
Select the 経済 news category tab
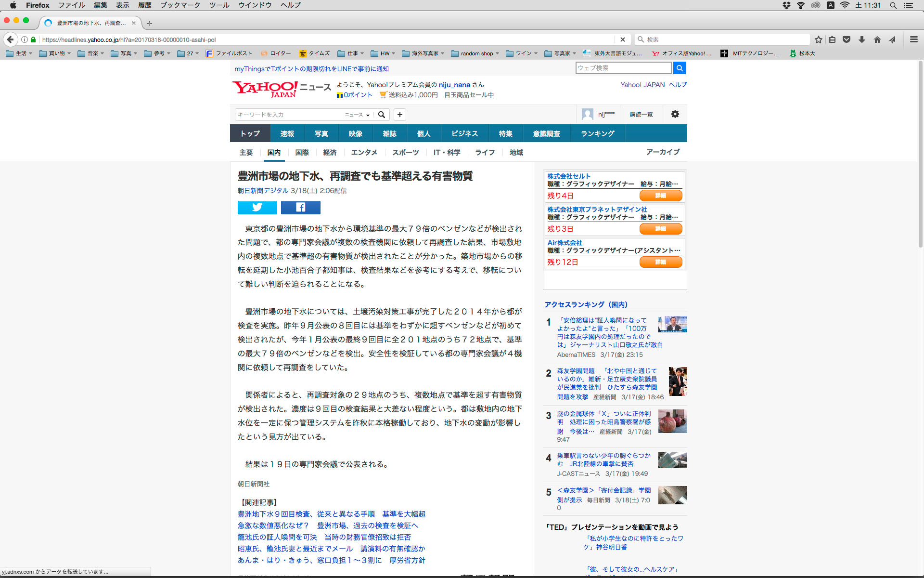(x=330, y=152)
